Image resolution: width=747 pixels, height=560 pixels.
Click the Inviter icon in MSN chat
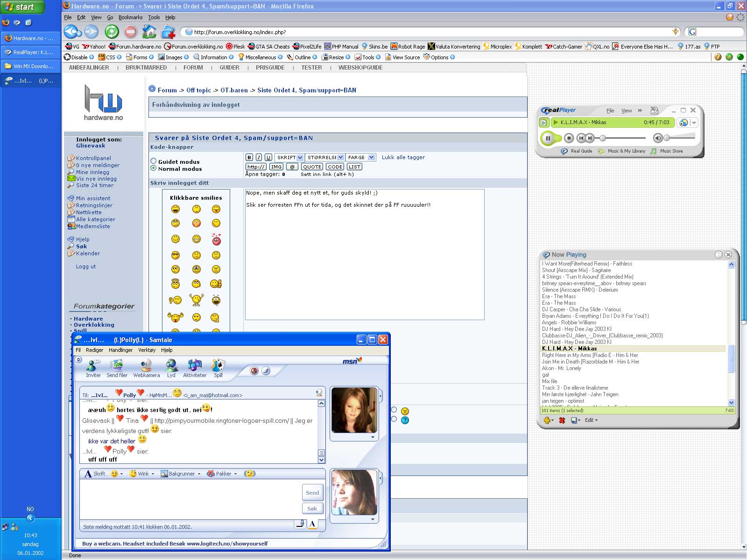[x=93, y=368]
